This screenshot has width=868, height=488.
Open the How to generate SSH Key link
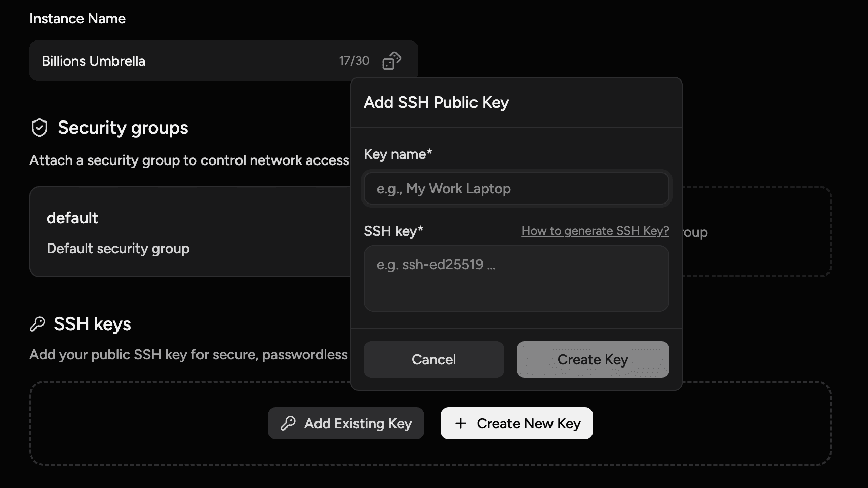595,231
